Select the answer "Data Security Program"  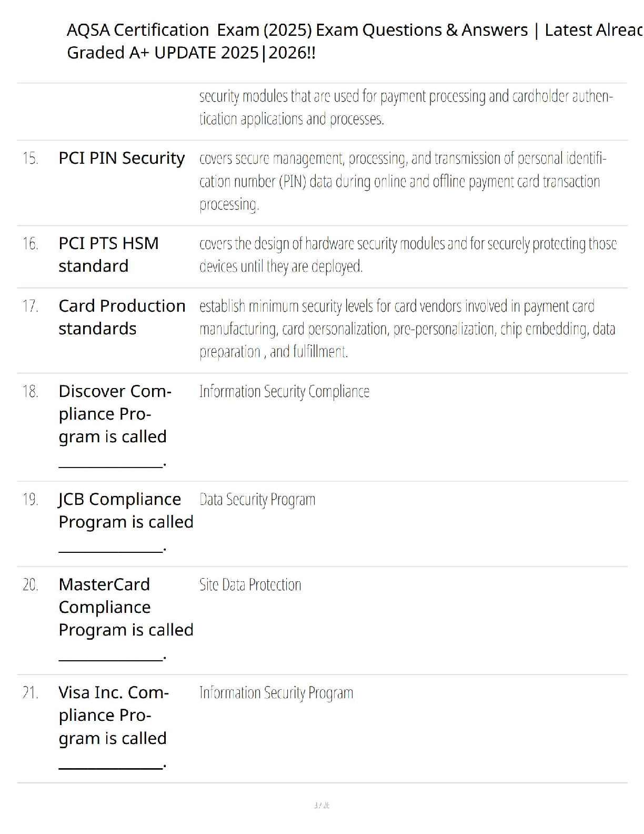[x=257, y=500]
